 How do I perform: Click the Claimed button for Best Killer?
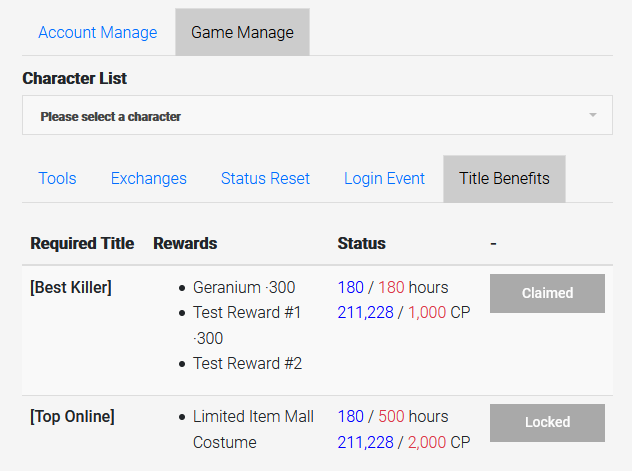[x=547, y=293]
